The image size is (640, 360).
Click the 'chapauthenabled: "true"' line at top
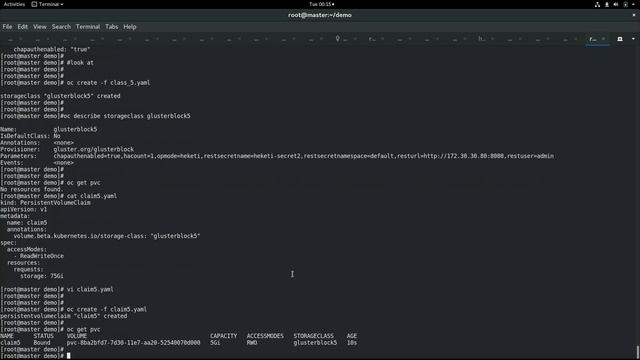(52, 49)
